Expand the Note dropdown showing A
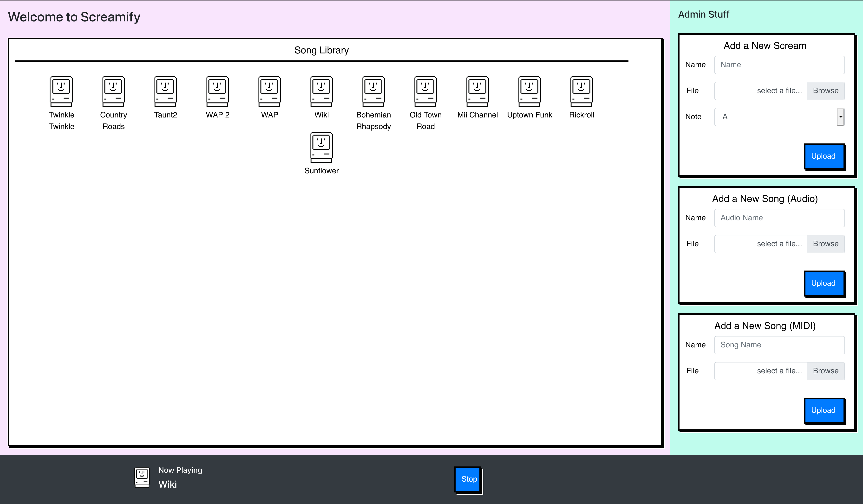Image resolution: width=863 pixels, height=504 pixels. (779, 117)
